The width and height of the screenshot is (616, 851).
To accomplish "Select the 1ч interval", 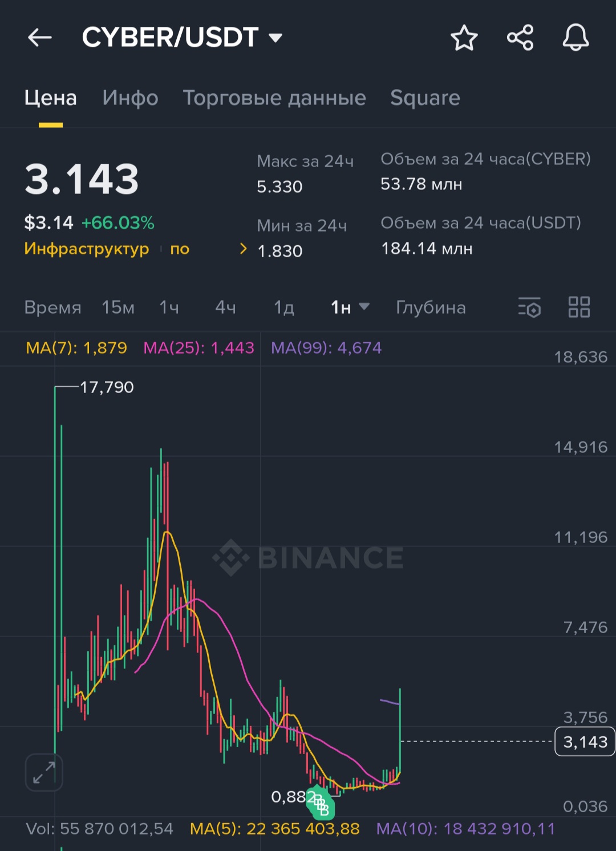I will click(169, 307).
